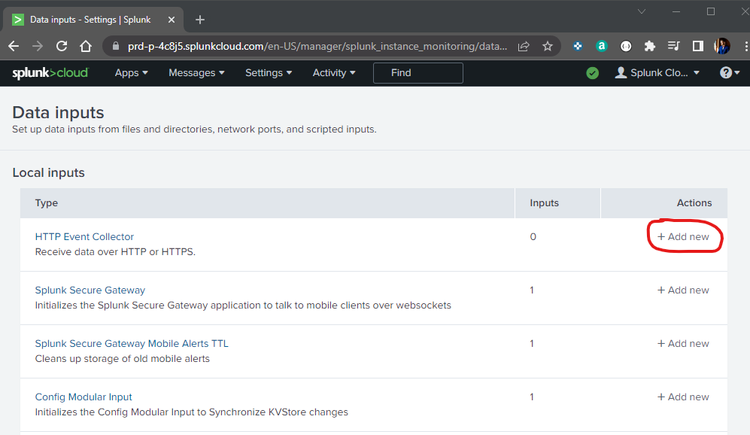The width and height of the screenshot is (750, 435).
Task: Open the Messages dropdown
Action: click(x=196, y=73)
